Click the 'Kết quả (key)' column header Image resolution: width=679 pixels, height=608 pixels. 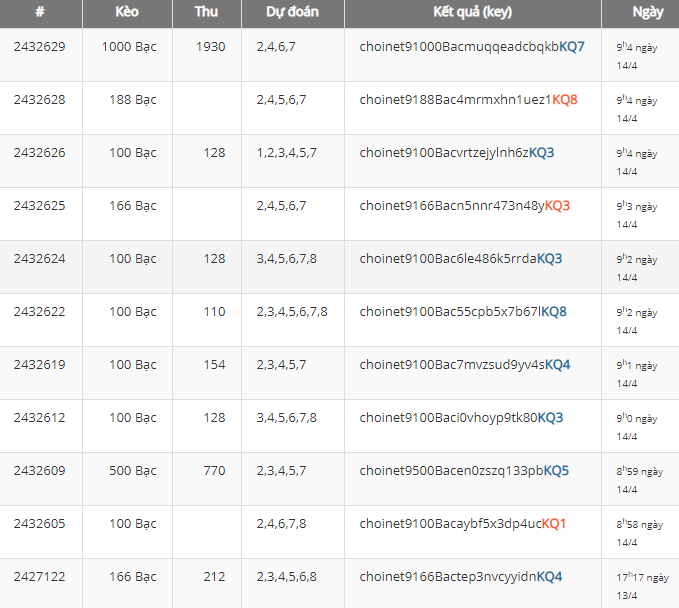point(472,14)
